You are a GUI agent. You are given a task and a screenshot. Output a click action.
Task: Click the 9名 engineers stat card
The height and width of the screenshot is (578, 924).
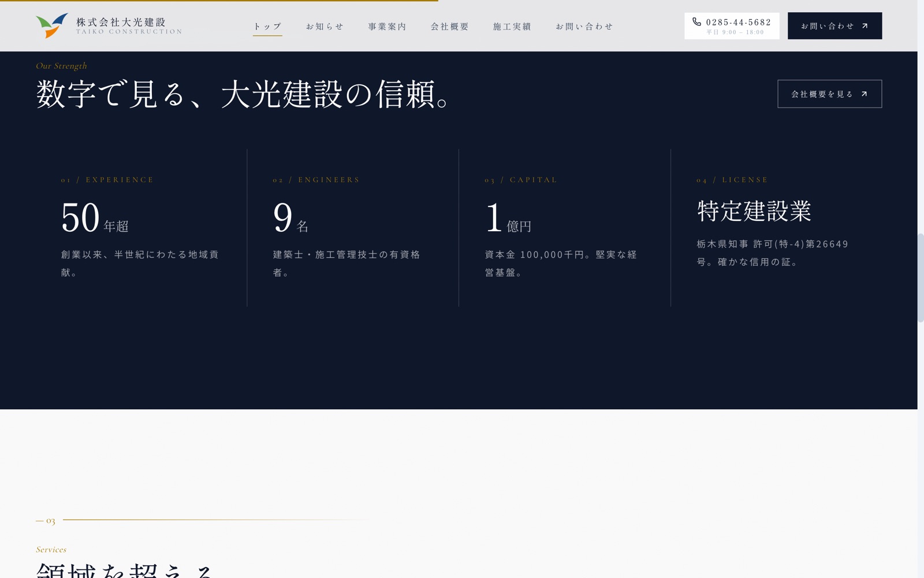353,228
